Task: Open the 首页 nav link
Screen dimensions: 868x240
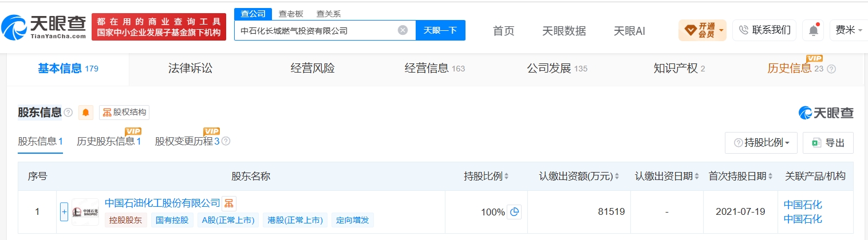Action: (x=503, y=31)
